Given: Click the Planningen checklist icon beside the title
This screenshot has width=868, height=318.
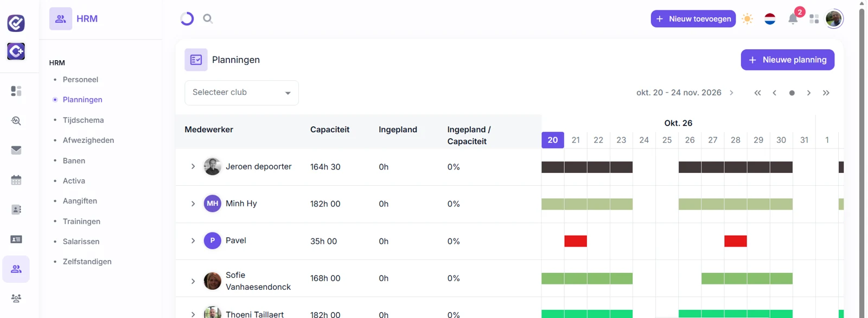Looking at the screenshot, I should pos(196,60).
